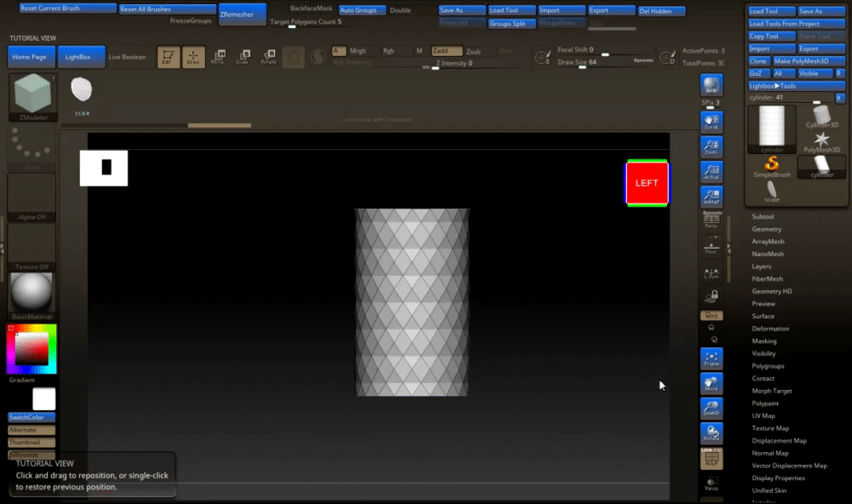The width and height of the screenshot is (852, 504).
Task: Click Reset Current Brush button
Action: 67,9
